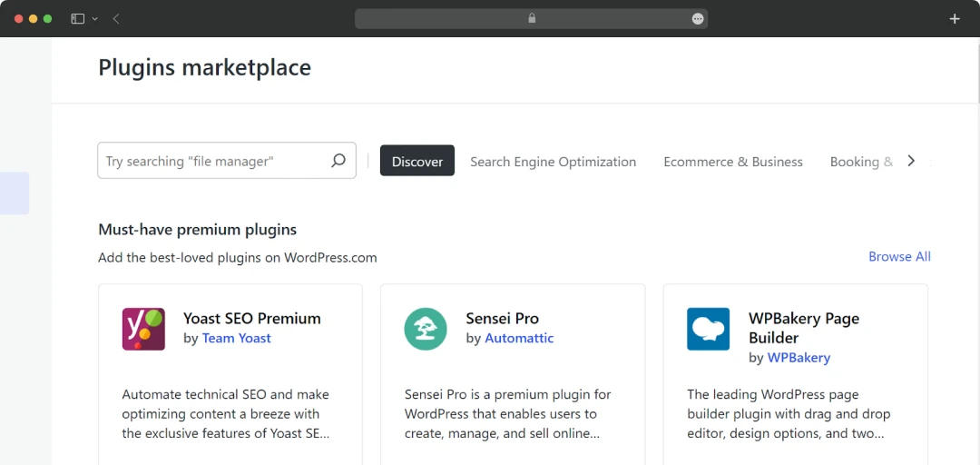The image size is (980, 465).
Task: Select the Discover tab
Action: click(416, 161)
